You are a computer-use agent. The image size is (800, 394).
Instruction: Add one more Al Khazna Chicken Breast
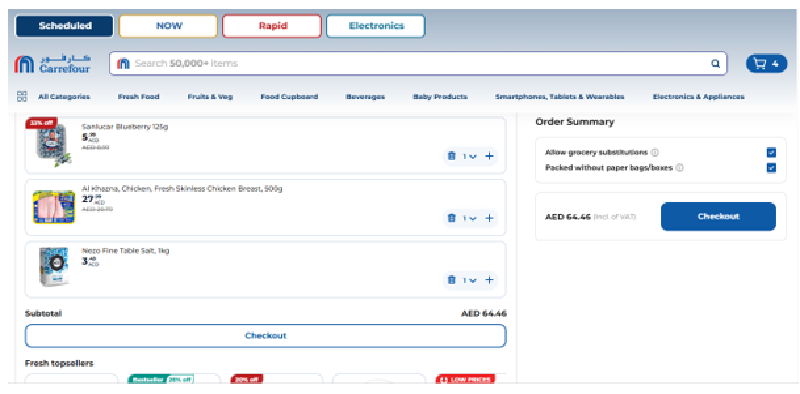[x=489, y=218]
